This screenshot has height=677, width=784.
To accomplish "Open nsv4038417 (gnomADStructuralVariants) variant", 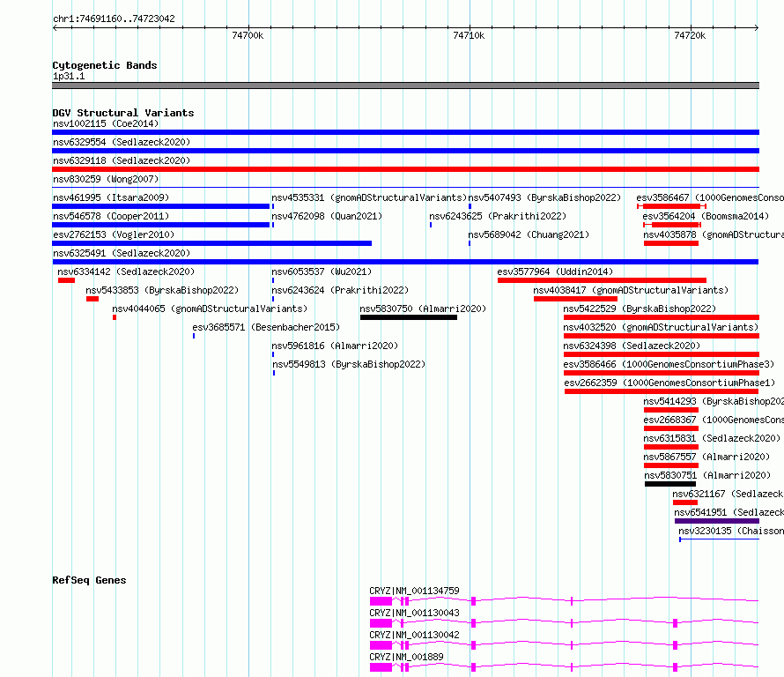I will (631, 290).
